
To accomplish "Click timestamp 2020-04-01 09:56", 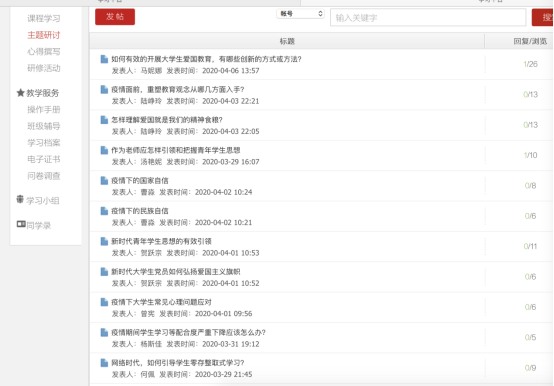I will pos(224,314).
